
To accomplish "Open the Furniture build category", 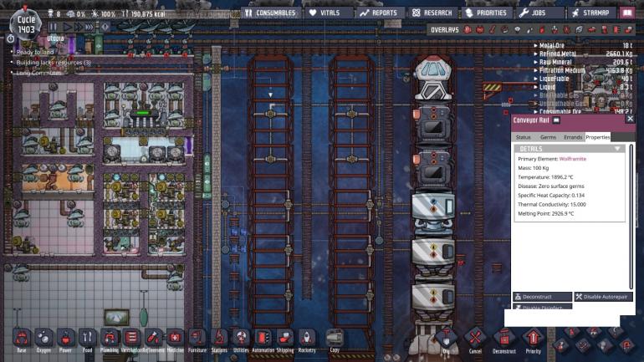I will coord(197,339).
